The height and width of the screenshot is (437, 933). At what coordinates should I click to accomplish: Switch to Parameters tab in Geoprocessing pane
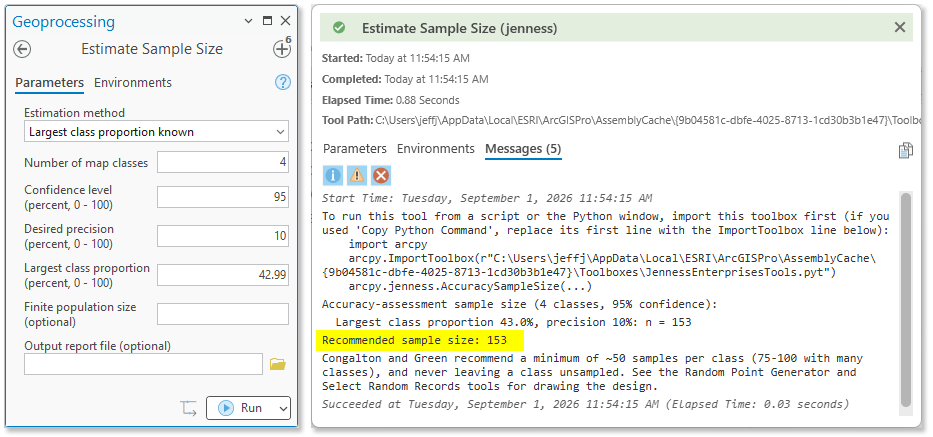click(49, 83)
